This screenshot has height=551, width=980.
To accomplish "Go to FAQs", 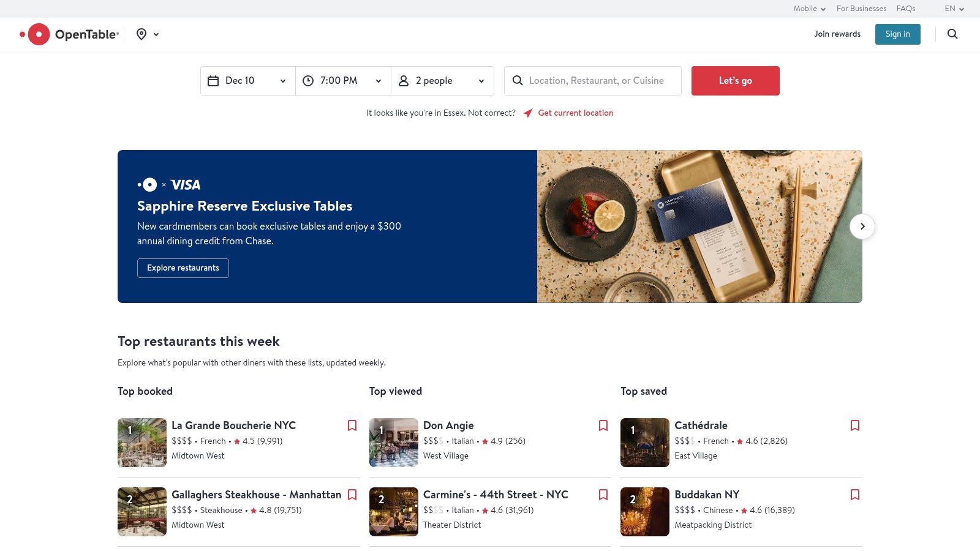I will coord(906,9).
